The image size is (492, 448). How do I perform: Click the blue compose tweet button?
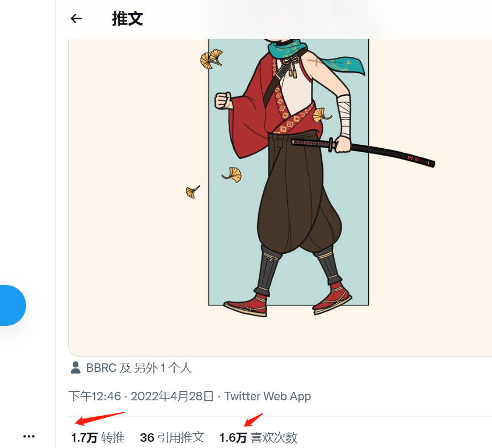point(12,305)
